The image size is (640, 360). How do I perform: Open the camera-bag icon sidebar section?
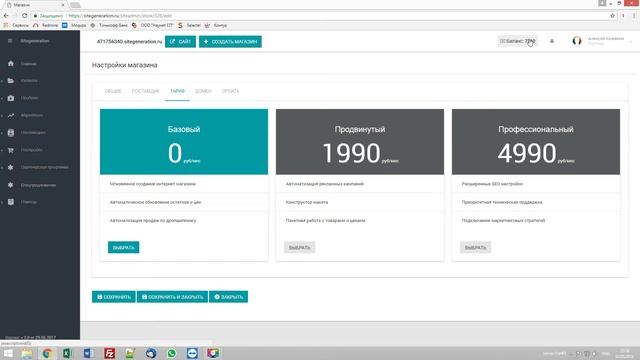11,98
